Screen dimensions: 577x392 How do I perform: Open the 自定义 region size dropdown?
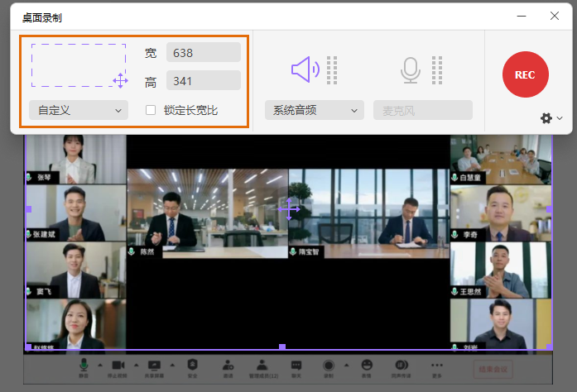79,110
